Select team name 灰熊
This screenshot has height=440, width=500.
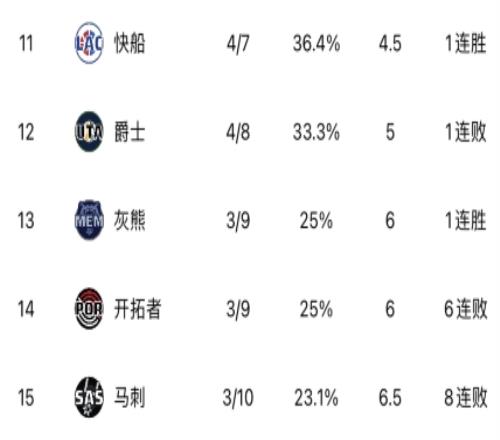[x=130, y=220]
